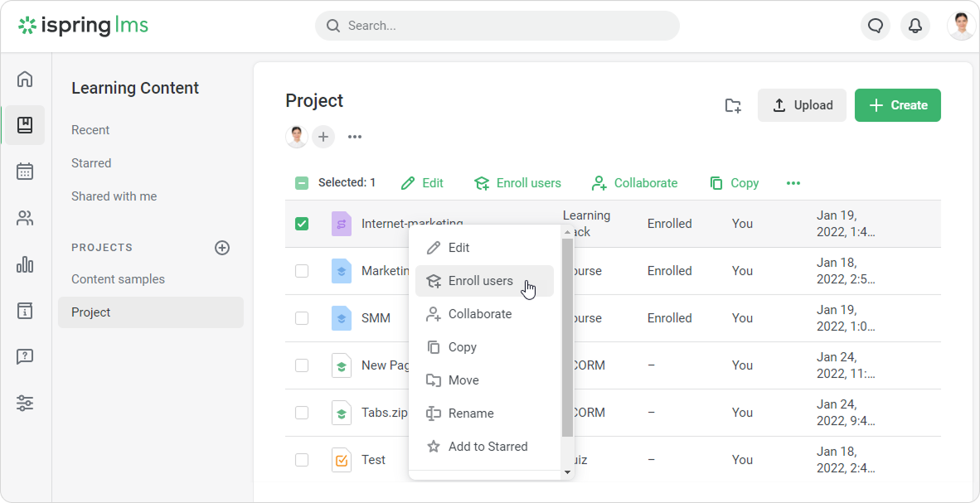980x503 pixels.
Task: Click the green Create button
Action: [x=897, y=105]
